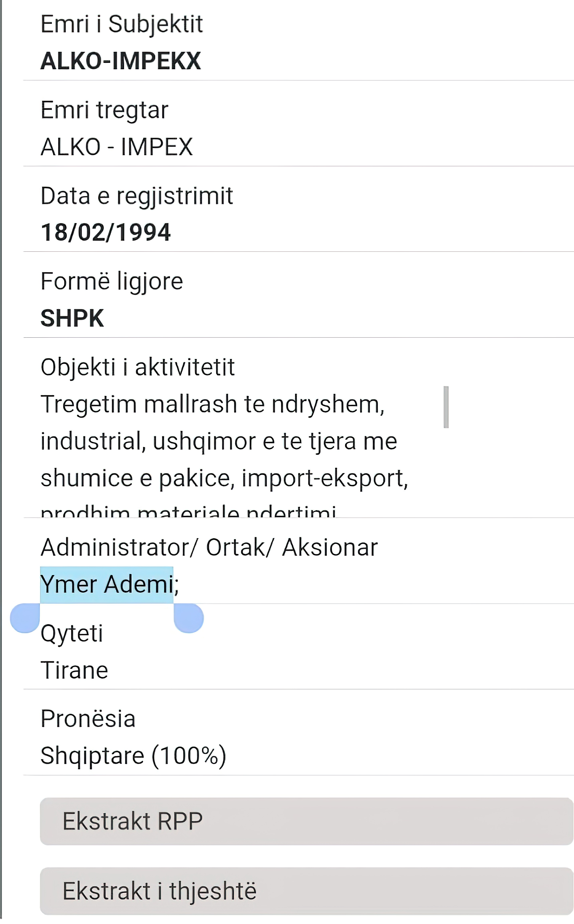Viewport: 574px width, 924px height.
Task: Tap the legal form value SHPK
Action: [x=72, y=318]
